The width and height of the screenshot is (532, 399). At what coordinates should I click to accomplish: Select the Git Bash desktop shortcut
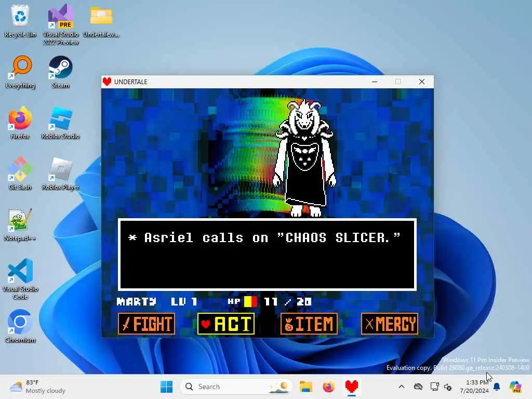20,174
